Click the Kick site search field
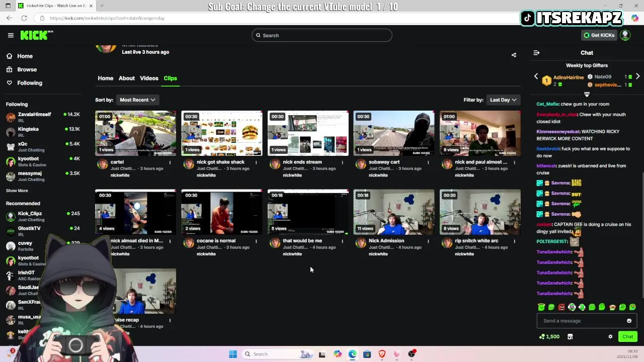644x362 pixels. (322, 35)
